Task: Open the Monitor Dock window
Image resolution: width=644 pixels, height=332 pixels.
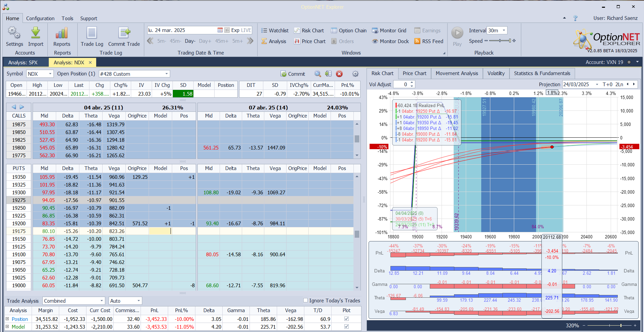Action: 390,41
